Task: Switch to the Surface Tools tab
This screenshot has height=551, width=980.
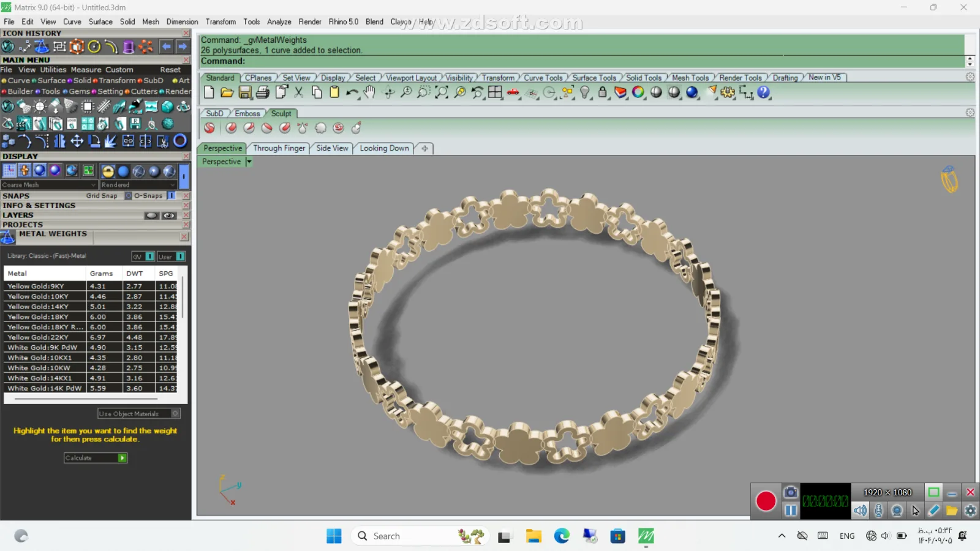Action: [594, 78]
